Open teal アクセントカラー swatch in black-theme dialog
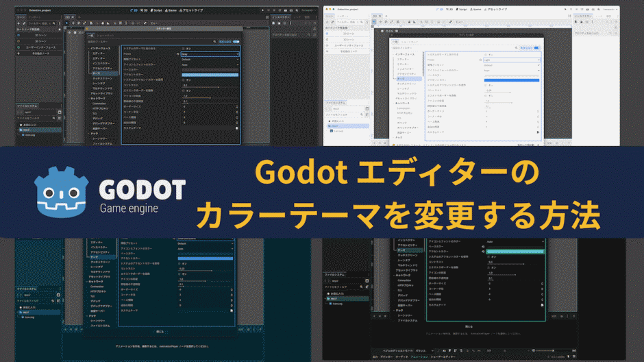The height and width of the screenshot is (362, 644). pyautogui.click(x=515, y=252)
